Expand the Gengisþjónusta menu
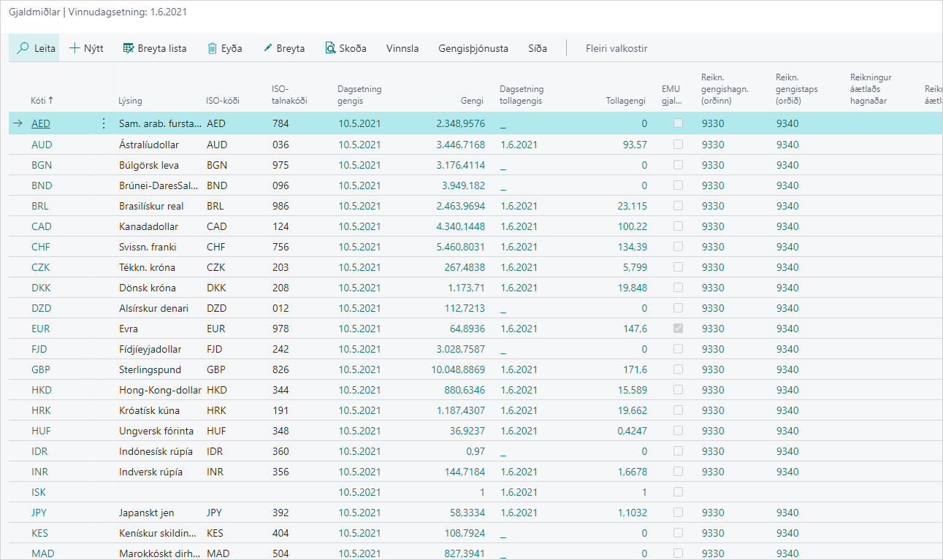The width and height of the screenshot is (943, 560). [473, 48]
